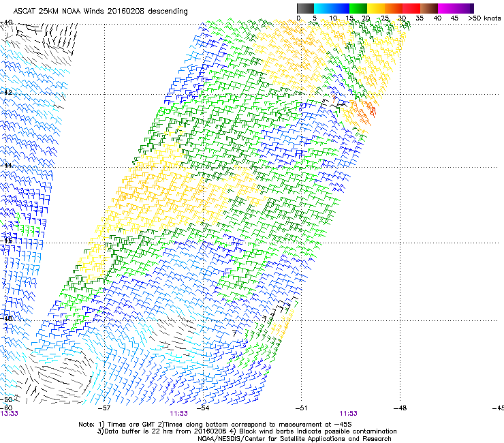This screenshot has height=443, width=504.
Task: Click the NOAA/NESDIS credit line
Action: (x=294, y=439)
